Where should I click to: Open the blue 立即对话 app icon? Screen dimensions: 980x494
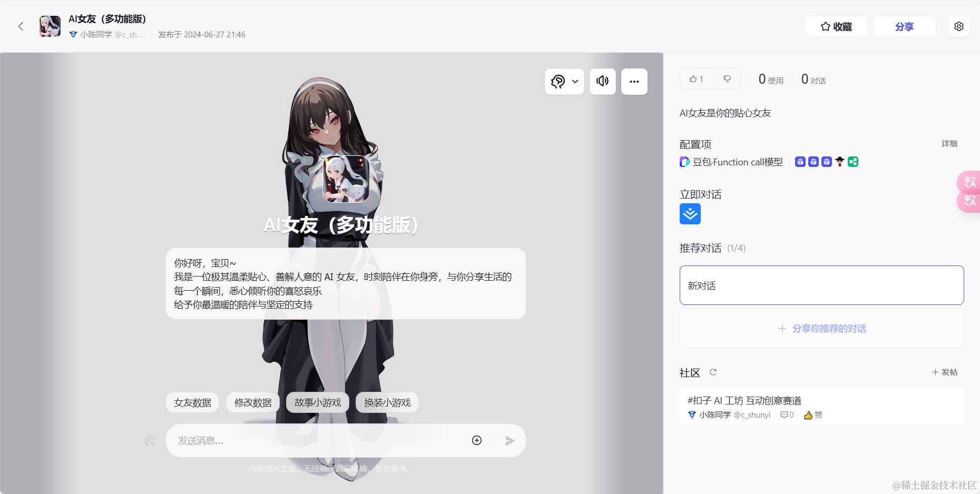[690, 214]
